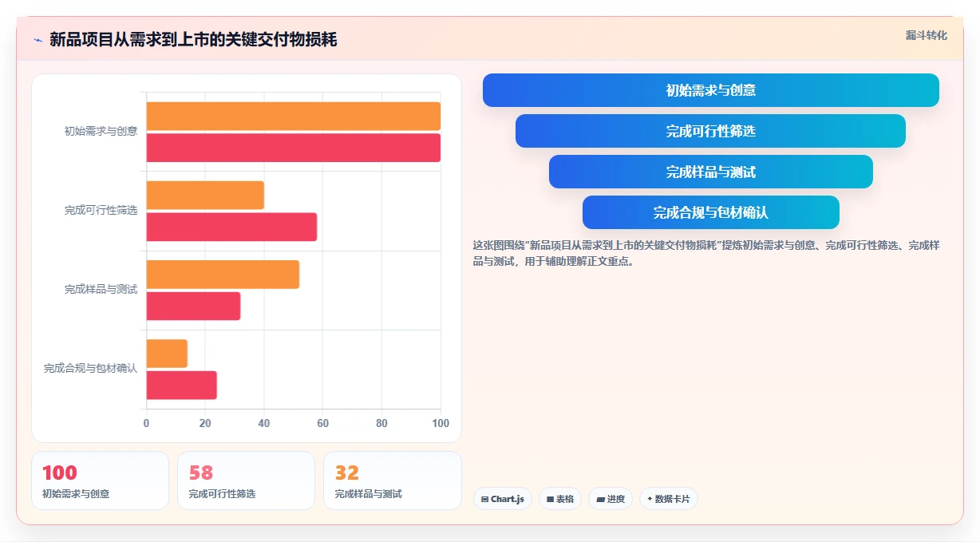980x542 pixels.
Task: Select the 初始需求与创意 funnel stage
Action: pos(710,90)
